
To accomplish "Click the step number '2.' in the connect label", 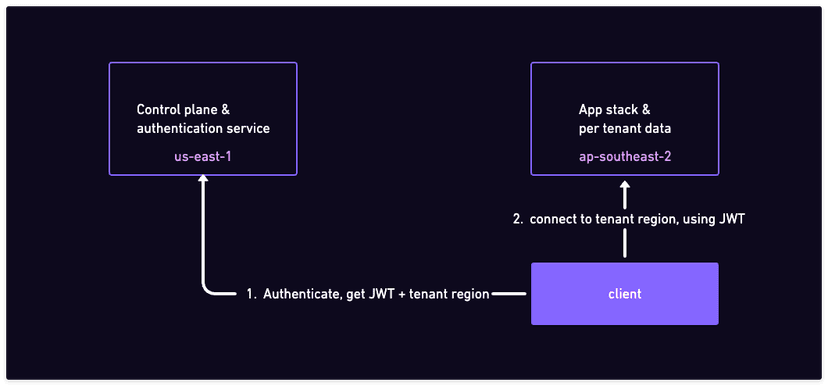I will pyautogui.click(x=518, y=219).
